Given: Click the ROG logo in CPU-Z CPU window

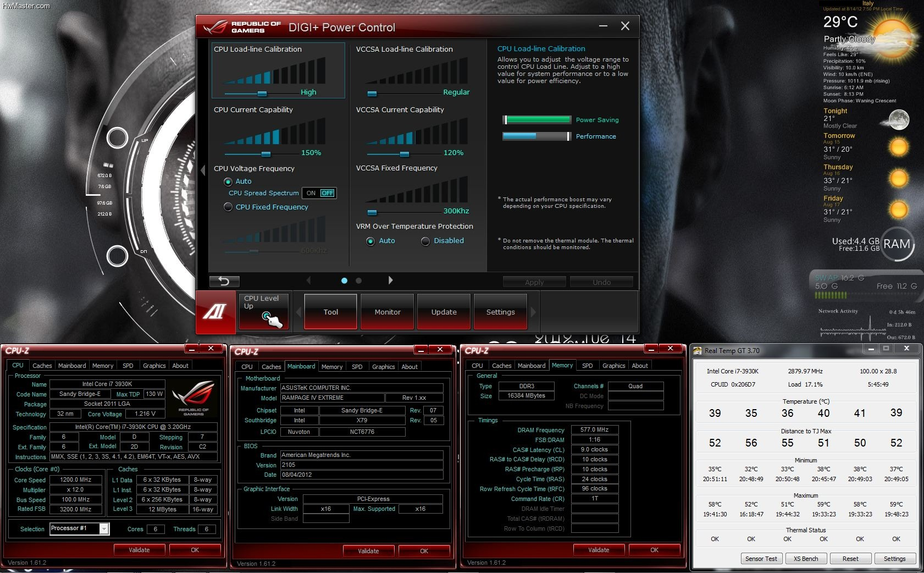Looking at the screenshot, I should tap(193, 398).
